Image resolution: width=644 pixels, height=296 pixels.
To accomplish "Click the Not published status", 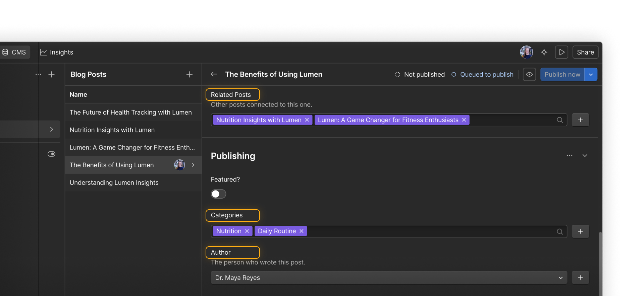I will pyautogui.click(x=420, y=75).
